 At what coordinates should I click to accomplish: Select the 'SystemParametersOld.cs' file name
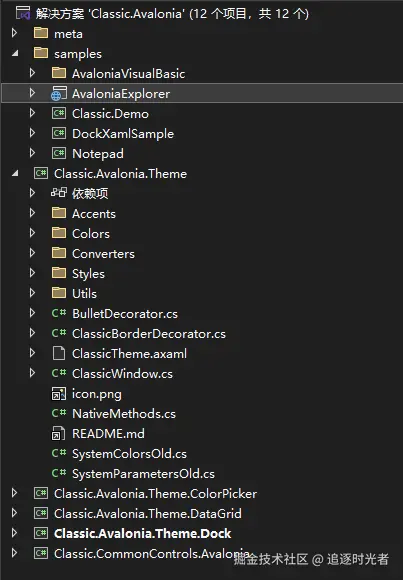(144, 473)
